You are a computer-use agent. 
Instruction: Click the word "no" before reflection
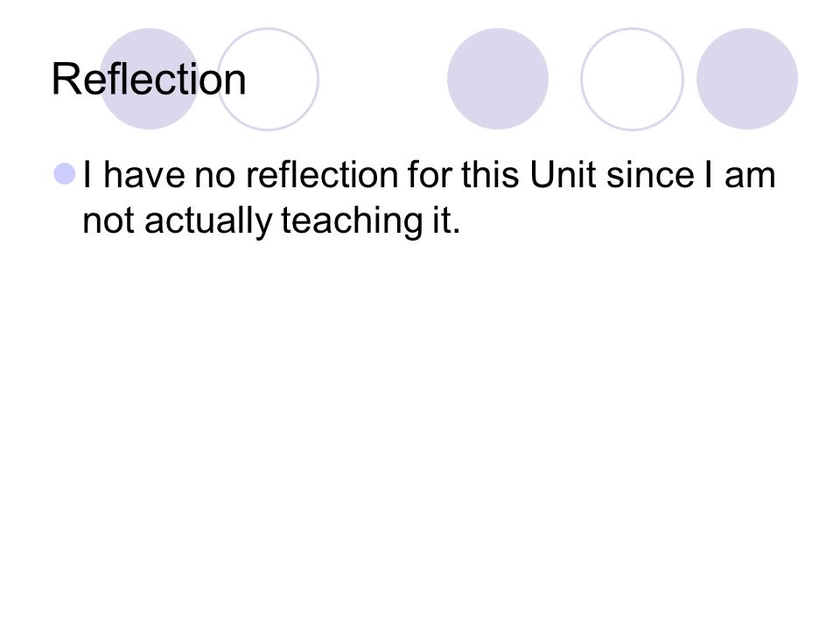tap(215, 177)
